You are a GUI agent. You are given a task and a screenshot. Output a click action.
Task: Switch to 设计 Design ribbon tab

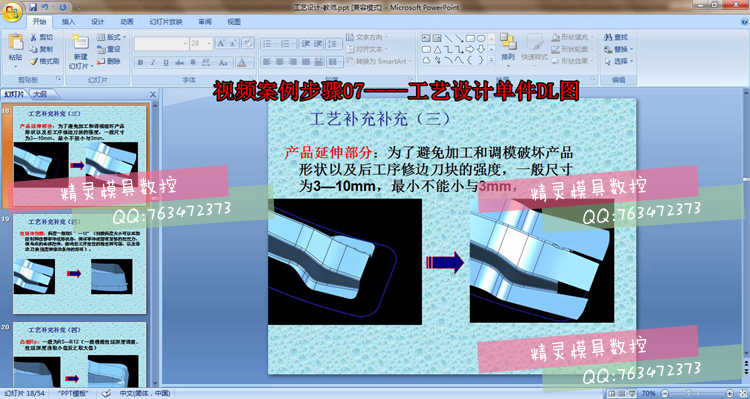tap(98, 22)
